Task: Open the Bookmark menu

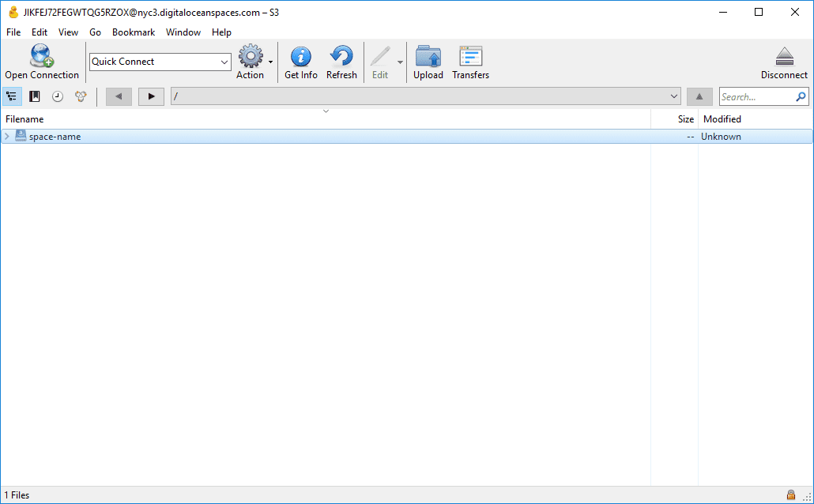Action: coord(134,32)
